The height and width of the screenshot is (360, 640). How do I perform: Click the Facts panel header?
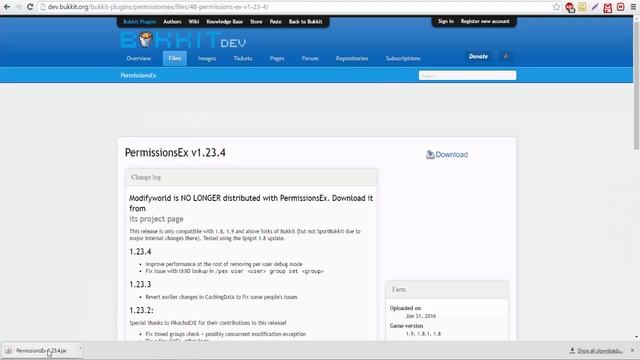[447, 289]
